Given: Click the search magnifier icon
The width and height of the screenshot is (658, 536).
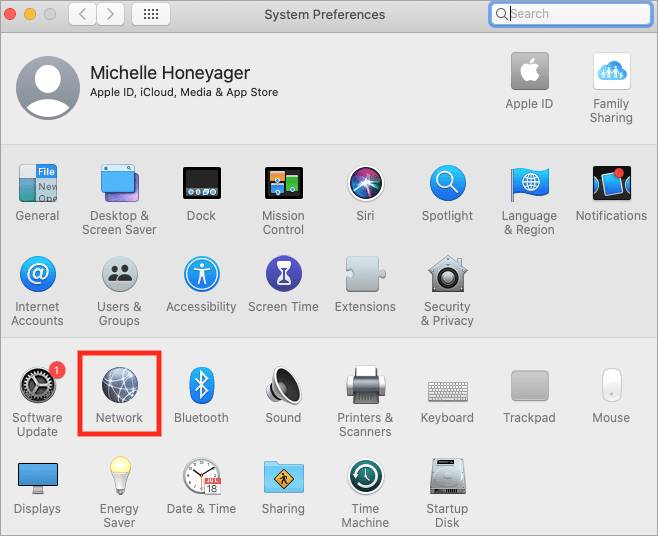Looking at the screenshot, I should point(501,14).
